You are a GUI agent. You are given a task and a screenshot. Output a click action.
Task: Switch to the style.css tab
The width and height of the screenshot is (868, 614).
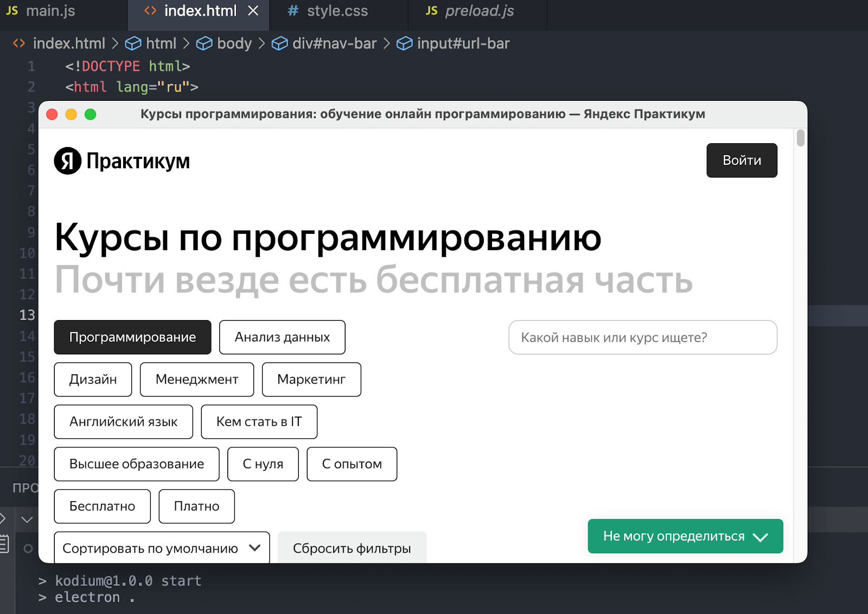click(337, 11)
